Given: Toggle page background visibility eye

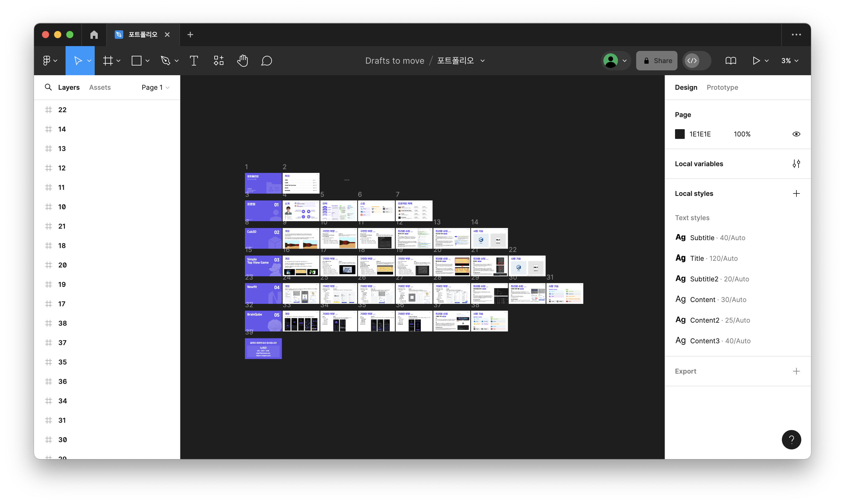Looking at the screenshot, I should tap(796, 134).
